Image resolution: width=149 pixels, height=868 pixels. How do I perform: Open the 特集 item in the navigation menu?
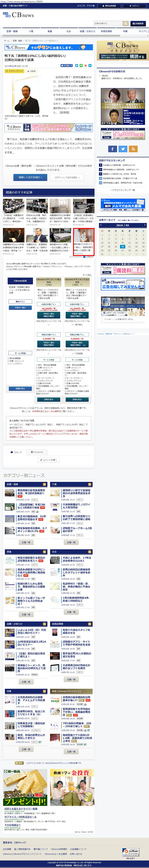(125, 31)
